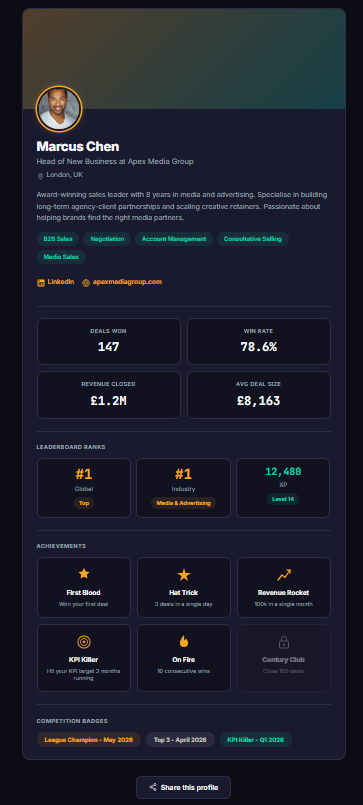Select the Account Management skill tag

click(174, 239)
